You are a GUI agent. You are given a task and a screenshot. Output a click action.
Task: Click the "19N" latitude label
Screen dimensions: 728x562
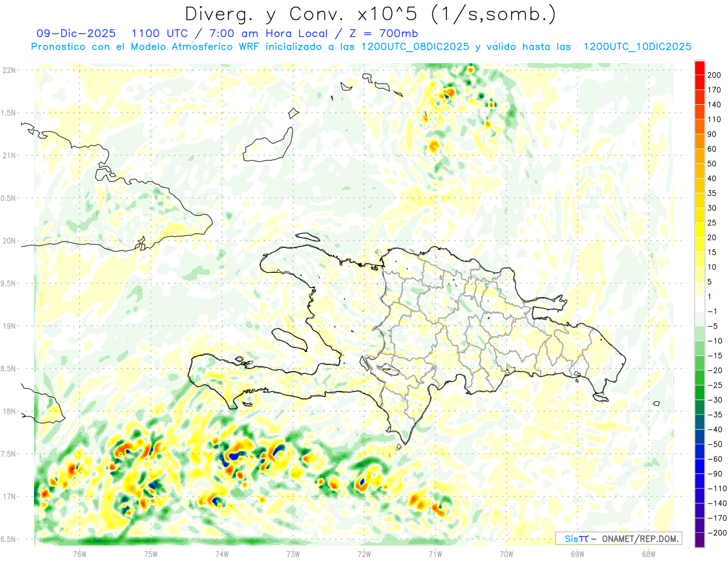pos(10,326)
